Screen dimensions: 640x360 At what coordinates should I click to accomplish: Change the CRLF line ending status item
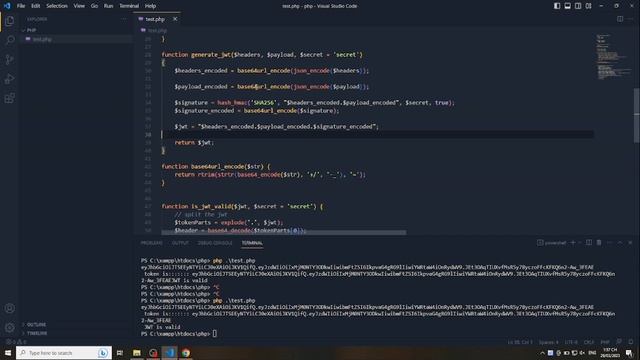[x=589, y=342]
